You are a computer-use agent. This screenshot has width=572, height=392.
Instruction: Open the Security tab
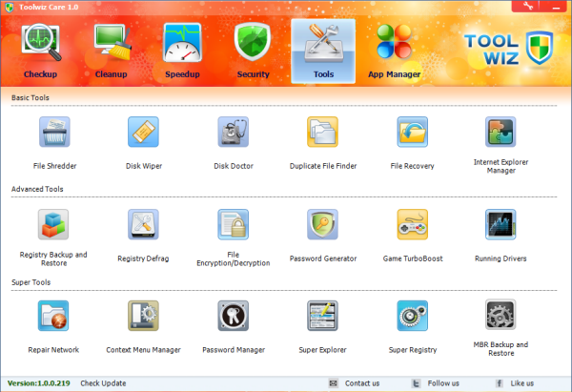[253, 52]
